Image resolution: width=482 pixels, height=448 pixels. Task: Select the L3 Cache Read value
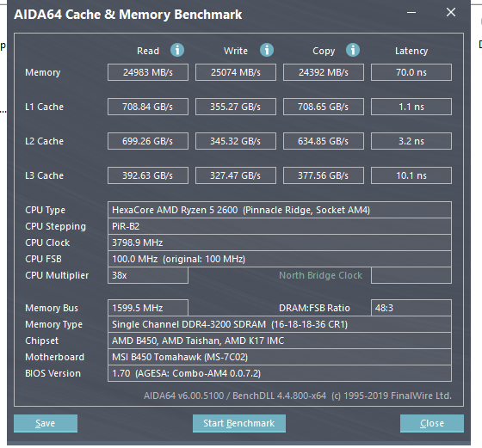[x=148, y=175]
